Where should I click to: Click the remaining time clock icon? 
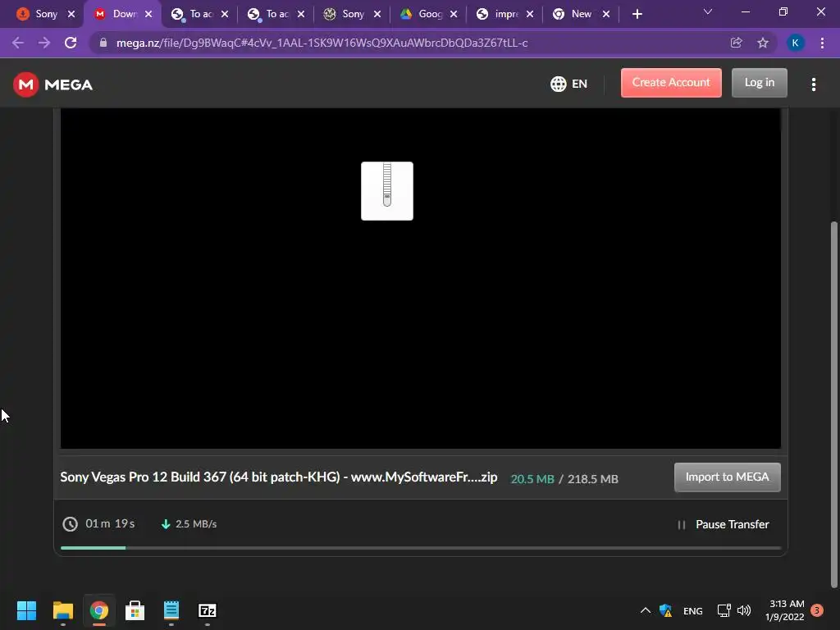pos(71,524)
